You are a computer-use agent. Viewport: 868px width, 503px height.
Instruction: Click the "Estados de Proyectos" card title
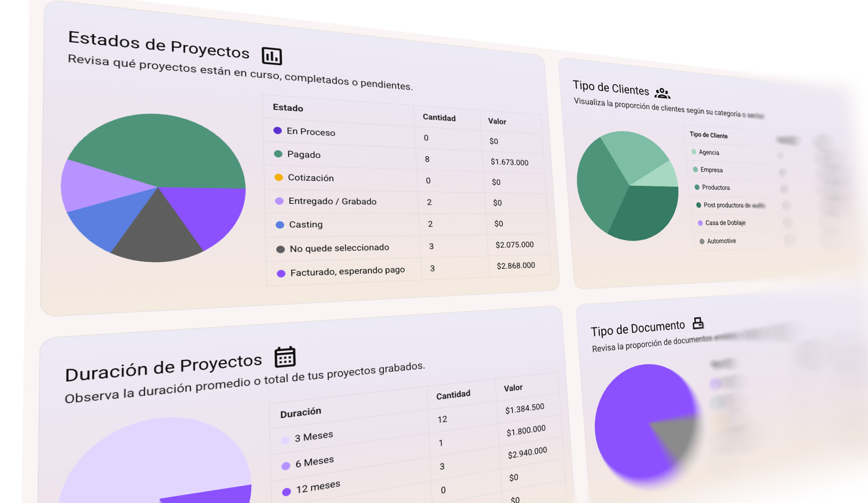pyautogui.click(x=159, y=45)
